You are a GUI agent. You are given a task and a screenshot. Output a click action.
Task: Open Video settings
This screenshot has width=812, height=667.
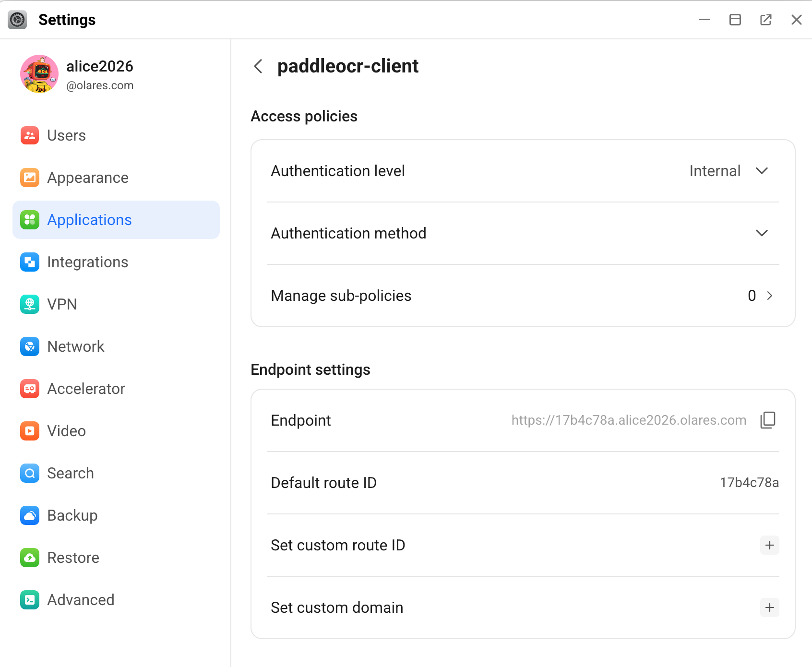click(116, 431)
